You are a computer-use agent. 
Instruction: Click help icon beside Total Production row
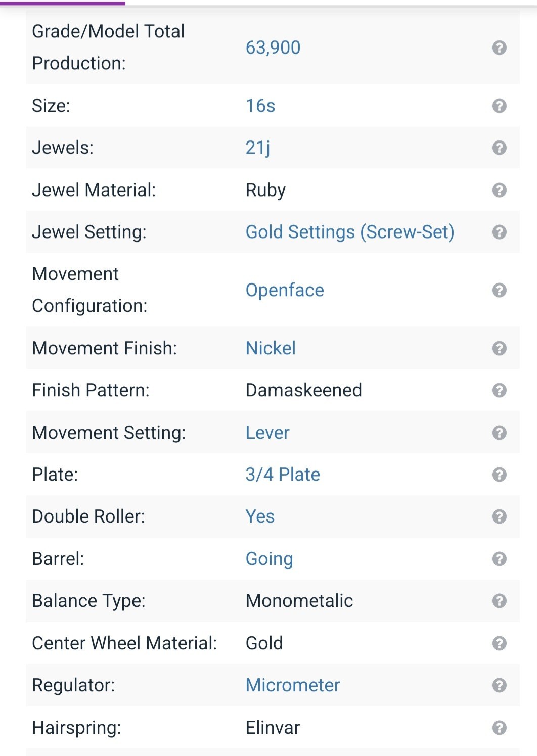coord(499,48)
